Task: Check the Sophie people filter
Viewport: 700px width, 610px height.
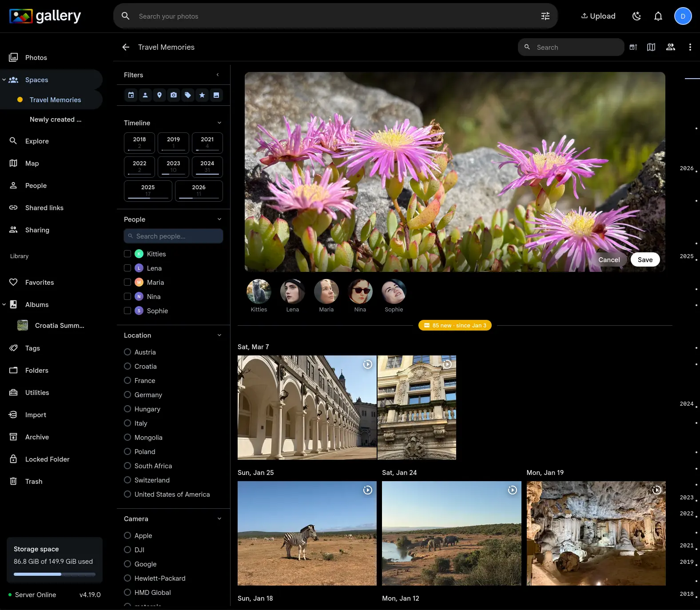Action: tap(127, 311)
